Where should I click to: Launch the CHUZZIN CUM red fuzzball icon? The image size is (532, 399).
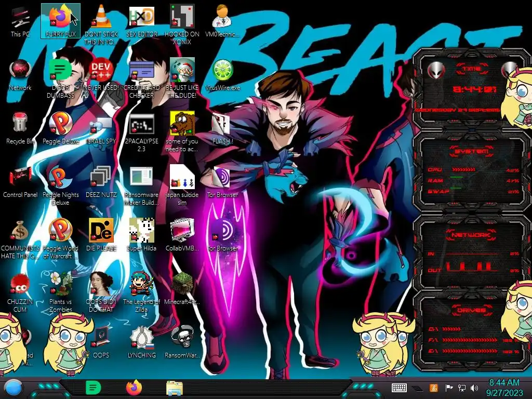click(20, 293)
